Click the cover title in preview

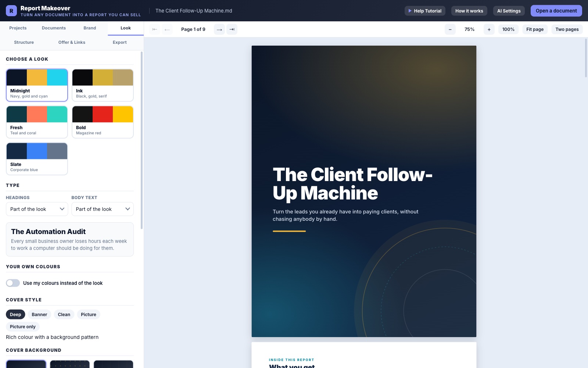click(x=352, y=184)
